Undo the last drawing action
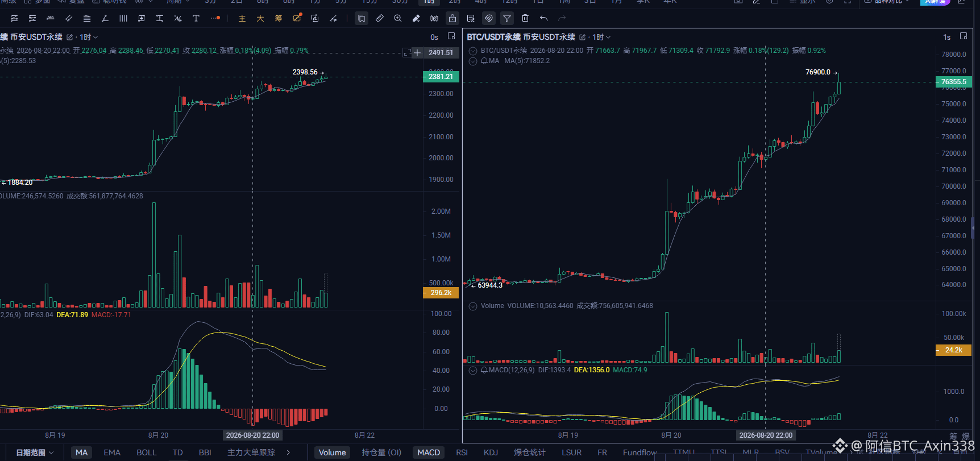Viewport: 980px width, 461px height. click(543, 18)
